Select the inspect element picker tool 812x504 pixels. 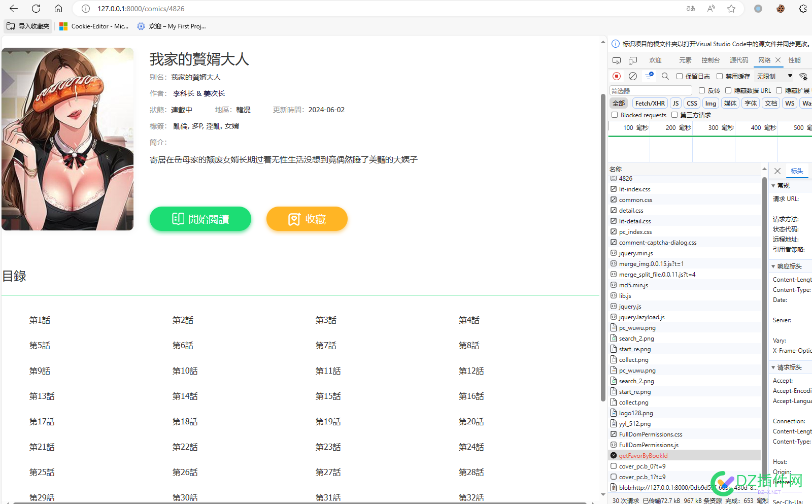(617, 60)
